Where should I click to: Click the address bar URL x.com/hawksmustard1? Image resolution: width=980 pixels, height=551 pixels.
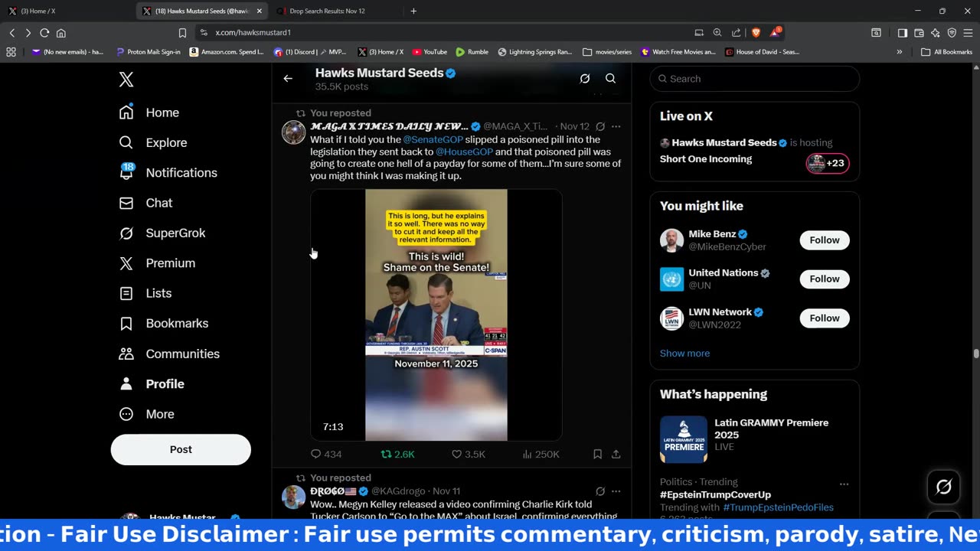point(253,33)
